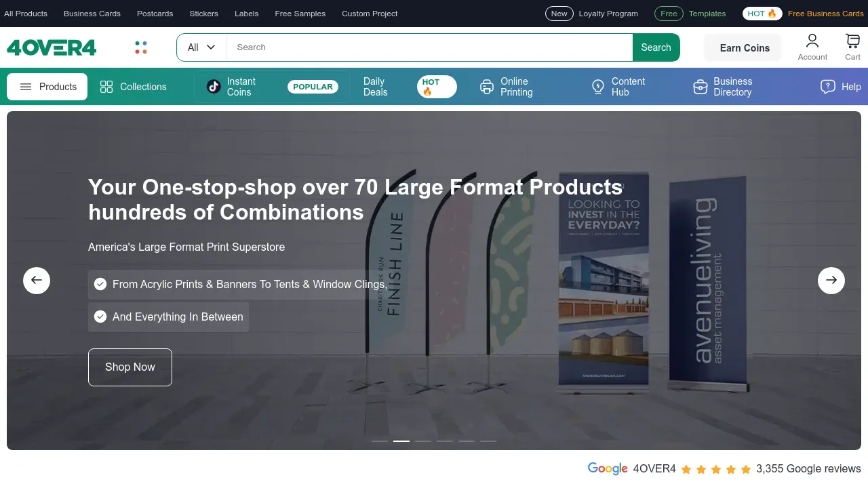Click the Online Printing printer icon
The image size is (868, 488).
(x=487, y=87)
